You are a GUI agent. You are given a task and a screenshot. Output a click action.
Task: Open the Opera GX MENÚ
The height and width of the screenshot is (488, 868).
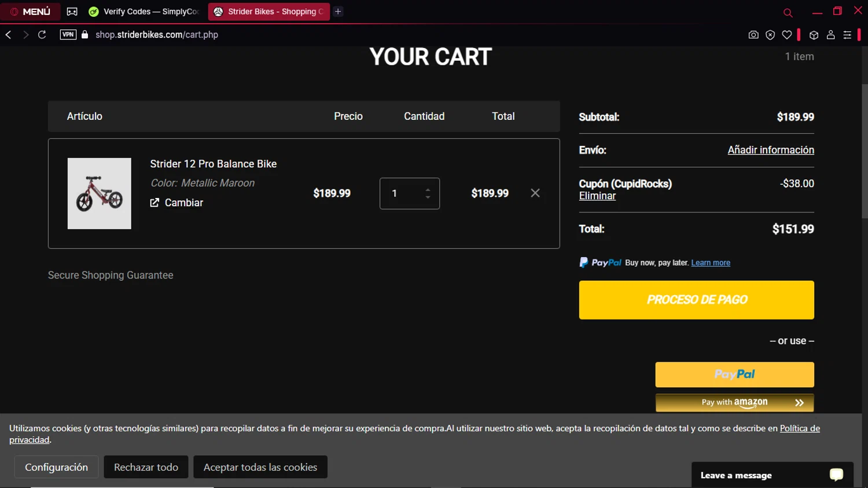click(x=30, y=12)
